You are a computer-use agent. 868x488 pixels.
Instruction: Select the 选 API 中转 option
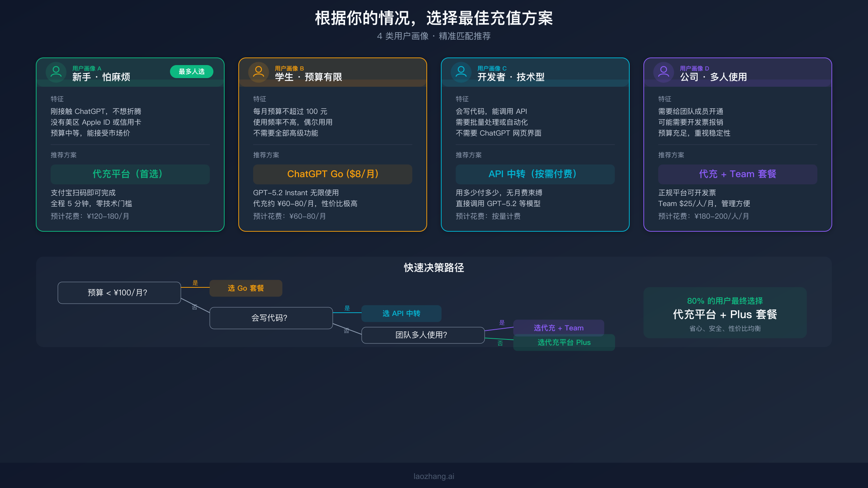tap(401, 313)
